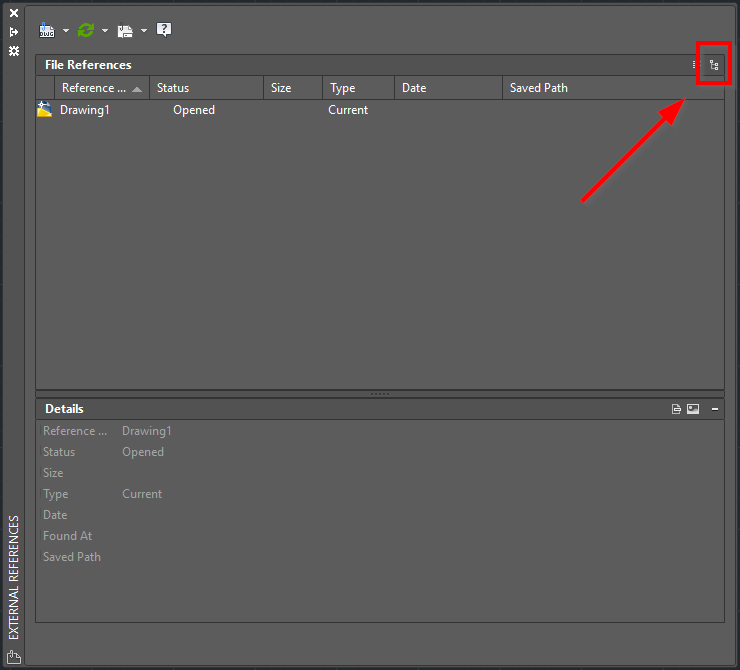Click the panel splitter grip dots
The image size is (740, 670).
coord(380,394)
